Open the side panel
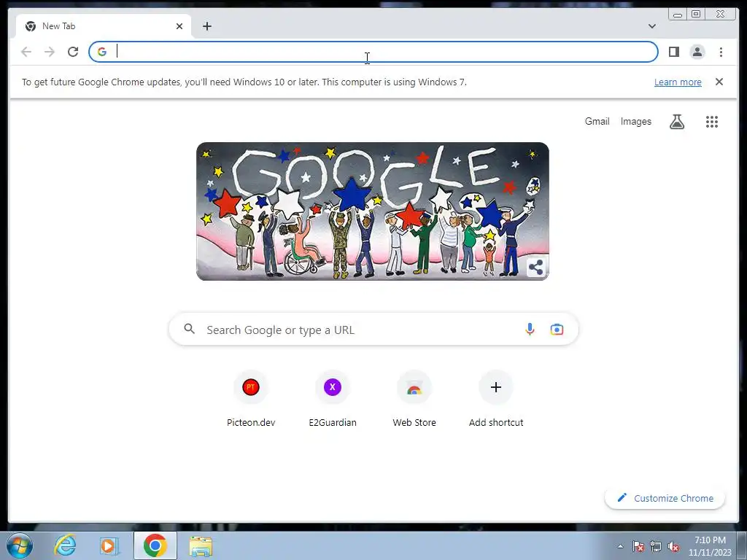 [x=673, y=52]
